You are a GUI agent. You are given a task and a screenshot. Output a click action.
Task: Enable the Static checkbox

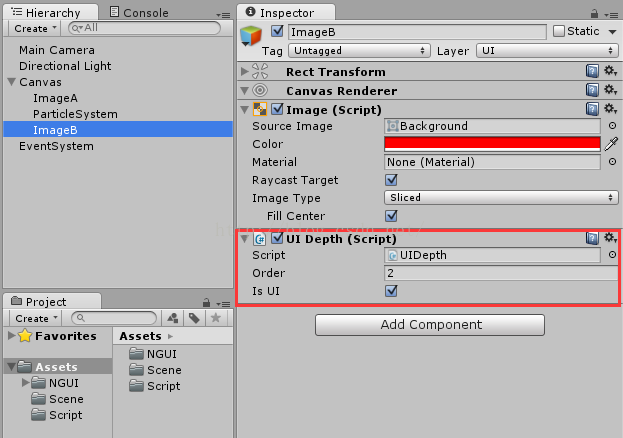[x=559, y=31]
